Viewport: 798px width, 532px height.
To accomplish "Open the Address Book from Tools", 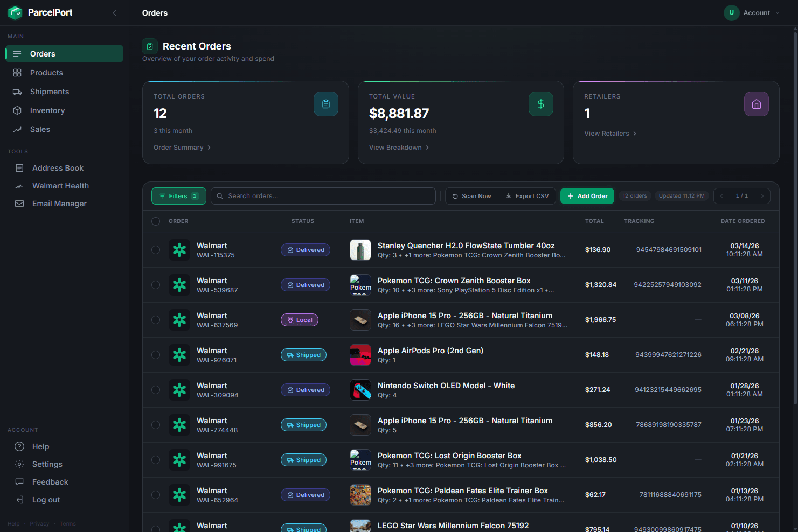I will (x=58, y=168).
